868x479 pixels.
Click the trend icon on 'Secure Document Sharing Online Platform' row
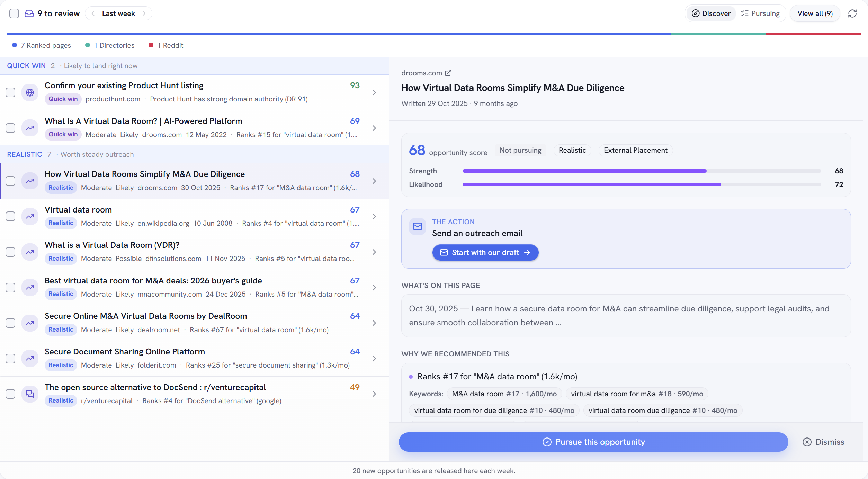(30, 359)
